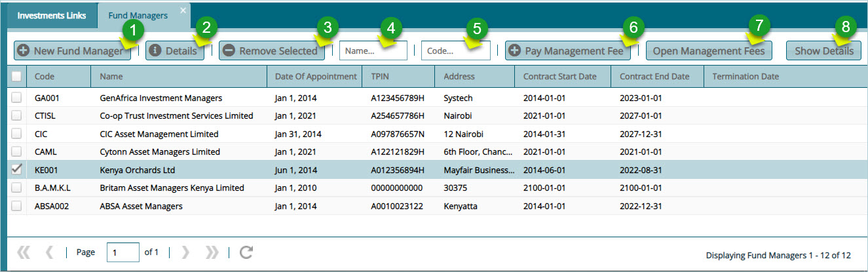Check the GA001 row checkbox

tap(17, 98)
